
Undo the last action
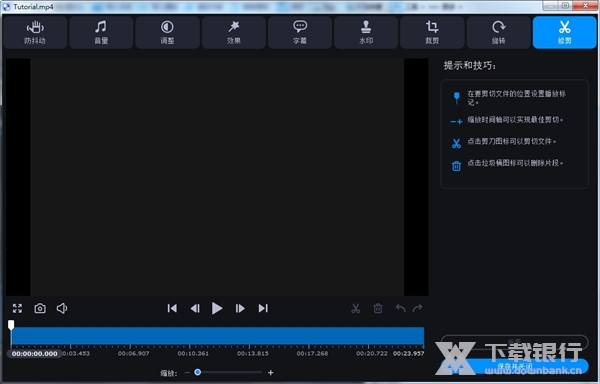pos(400,308)
